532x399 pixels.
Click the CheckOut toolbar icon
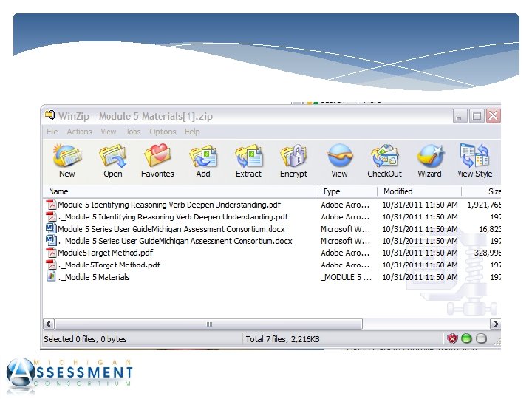(385, 156)
